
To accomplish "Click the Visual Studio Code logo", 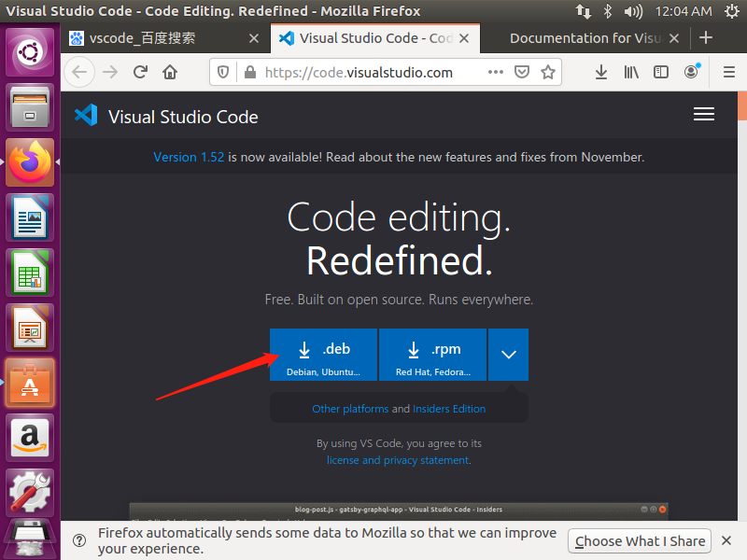I will coord(86,116).
